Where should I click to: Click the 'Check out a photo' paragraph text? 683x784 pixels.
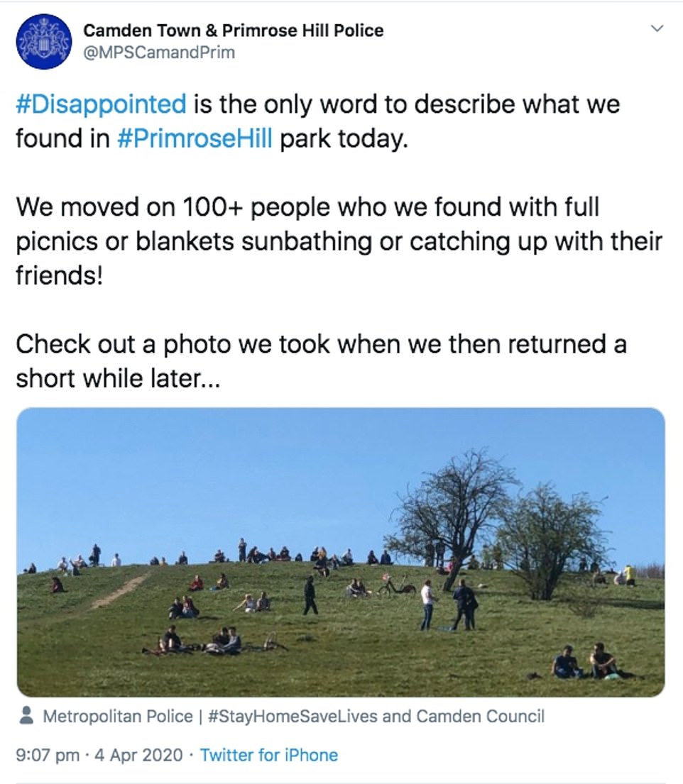321,361
